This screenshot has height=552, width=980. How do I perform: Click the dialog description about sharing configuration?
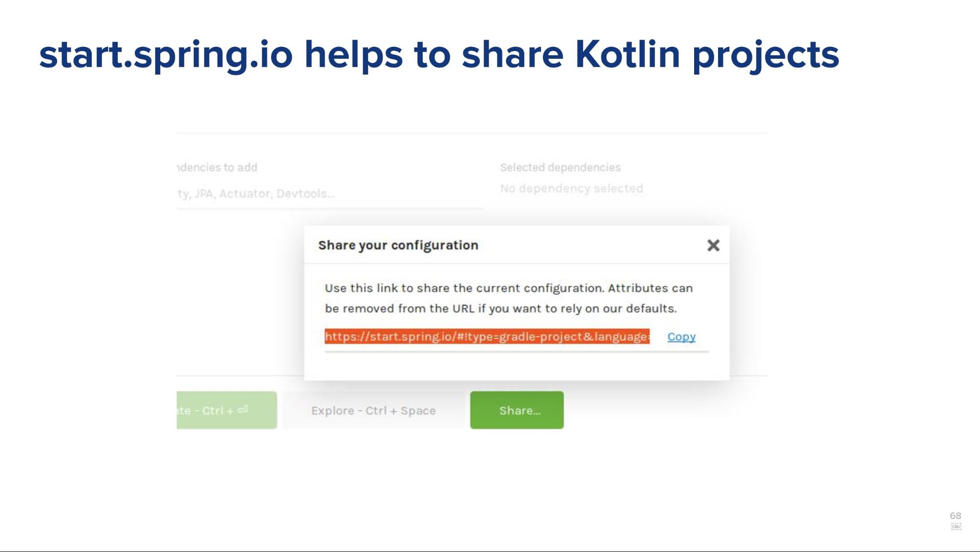pyautogui.click(x=508, y=298)
